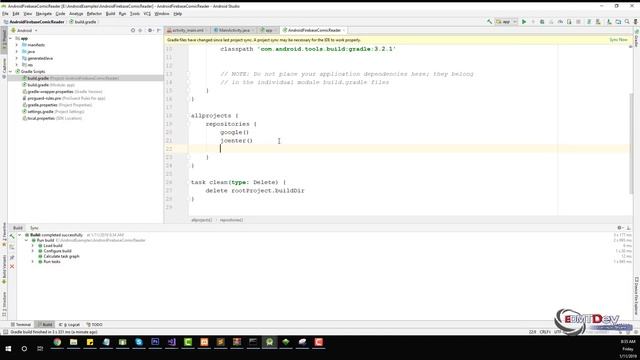Viewport: 640px width, 360px height.
Task: Hide the project panel with hide icon
Action: pyautogui.click(x=159, y=30)
